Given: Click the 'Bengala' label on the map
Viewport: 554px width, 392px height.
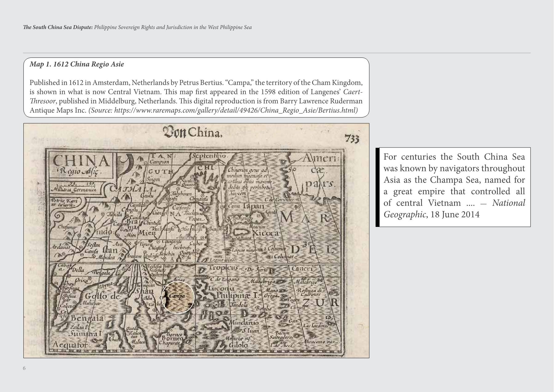Looking at the screenshot, I should coord(87,318).
